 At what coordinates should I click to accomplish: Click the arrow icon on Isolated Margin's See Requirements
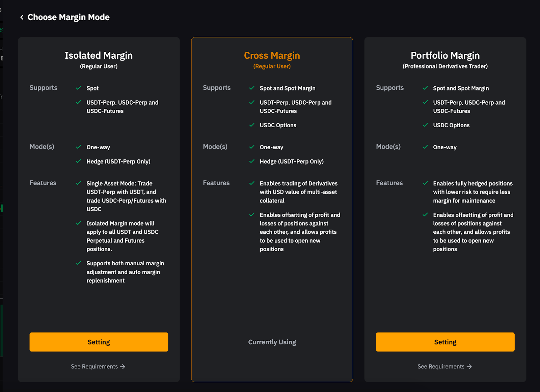tap(123, 367)
